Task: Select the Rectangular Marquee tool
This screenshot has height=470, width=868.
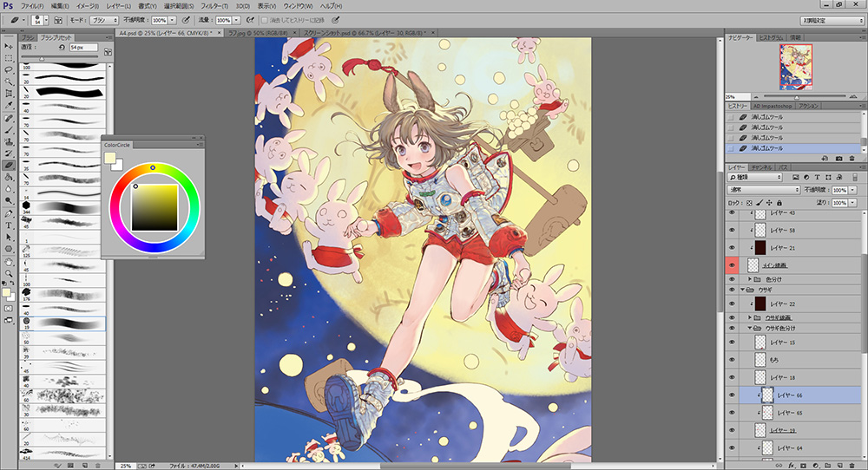Action: 9,58
